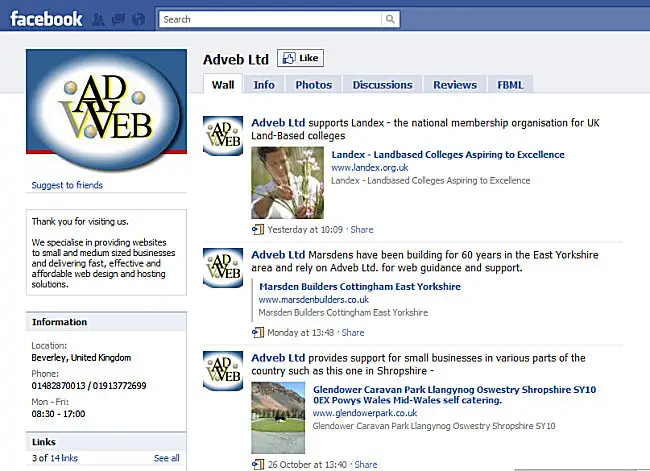Click Adveb Ltd name in Landex post
The image size is (650, 471).
[x=278, y=123]
